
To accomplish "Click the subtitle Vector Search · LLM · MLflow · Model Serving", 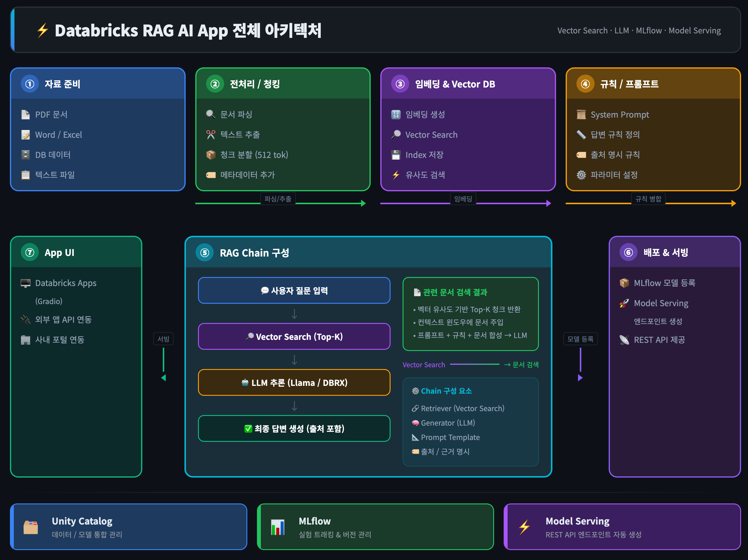I will pyautogui.click(x=639, y=30).
